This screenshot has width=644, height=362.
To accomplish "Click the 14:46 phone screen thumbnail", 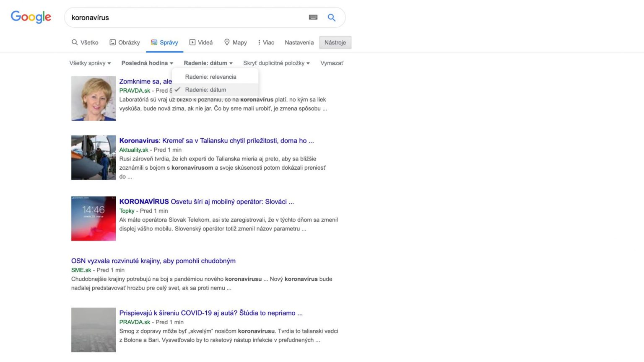I will tap(93, 218).
